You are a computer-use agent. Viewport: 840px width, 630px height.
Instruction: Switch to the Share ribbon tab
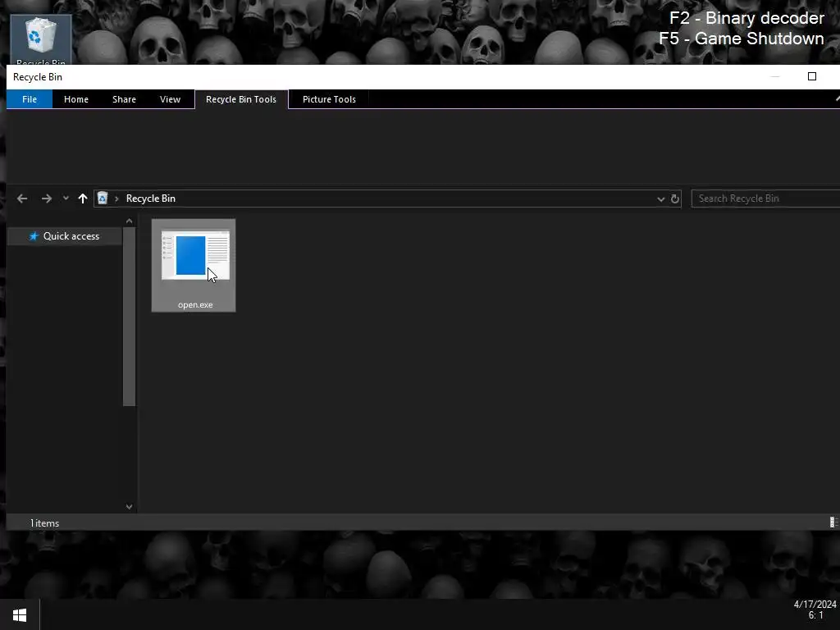pyautogui.click(x=125, y=99)
